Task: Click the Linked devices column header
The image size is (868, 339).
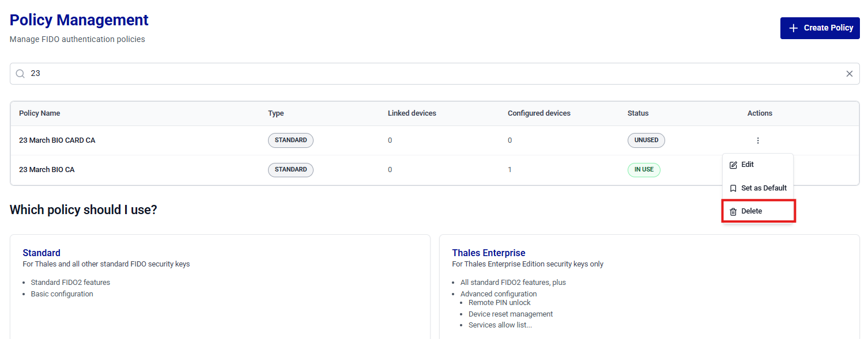Action: point(412,113)
